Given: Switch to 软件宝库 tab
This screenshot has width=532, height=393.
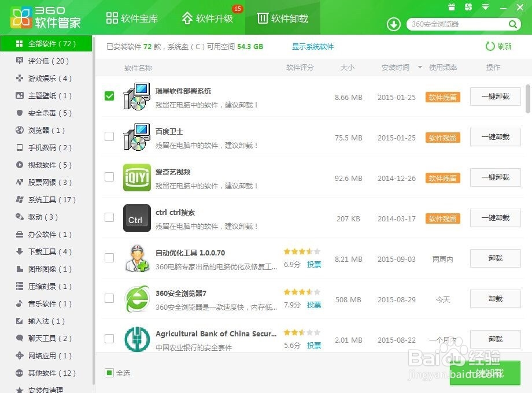Looking at the screenshot, I should (x=132, y=18).
